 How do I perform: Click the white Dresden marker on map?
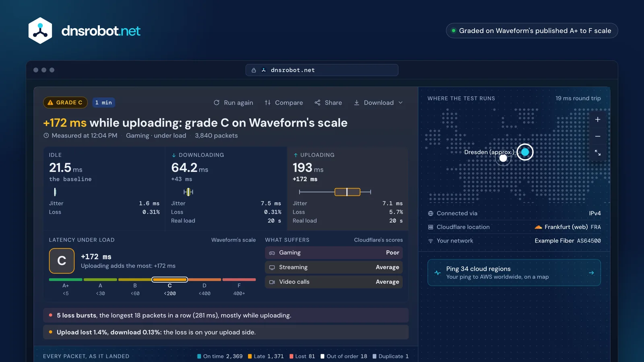503,158
